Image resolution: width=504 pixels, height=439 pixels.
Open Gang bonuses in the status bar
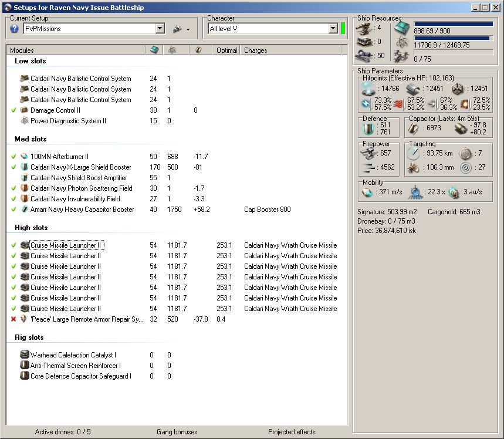177,432
